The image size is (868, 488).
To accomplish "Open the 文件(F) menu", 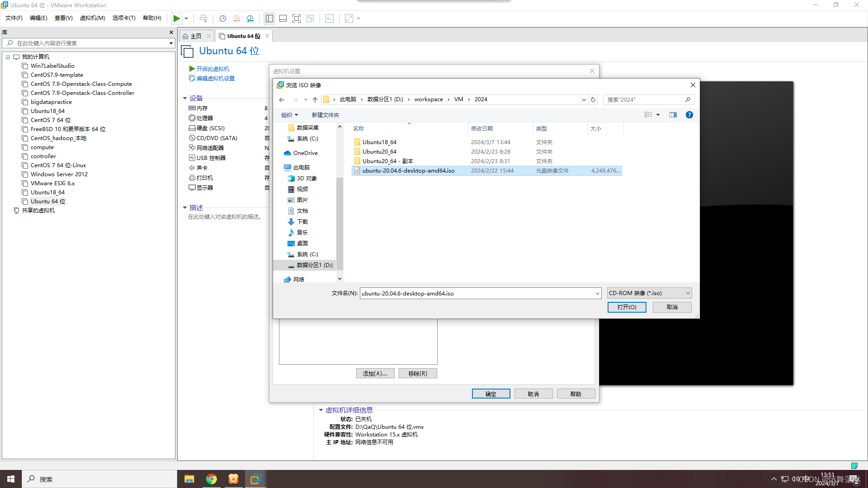I will coord(14,18).
